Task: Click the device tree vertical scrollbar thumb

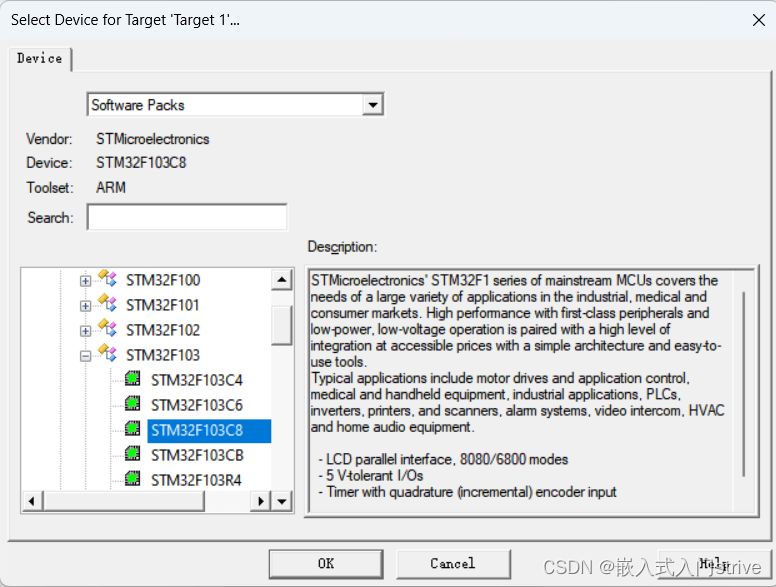Action: [x=282, y=325]
